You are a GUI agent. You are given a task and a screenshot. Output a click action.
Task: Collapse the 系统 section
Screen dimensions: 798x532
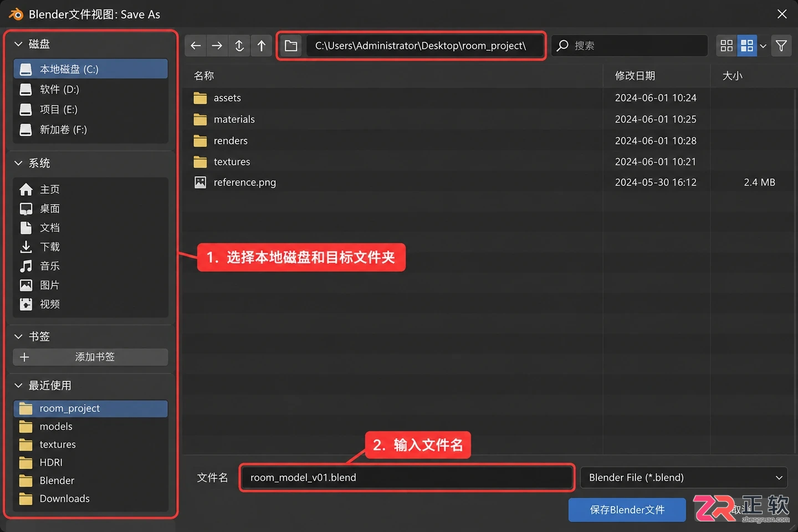click(18, 163)
